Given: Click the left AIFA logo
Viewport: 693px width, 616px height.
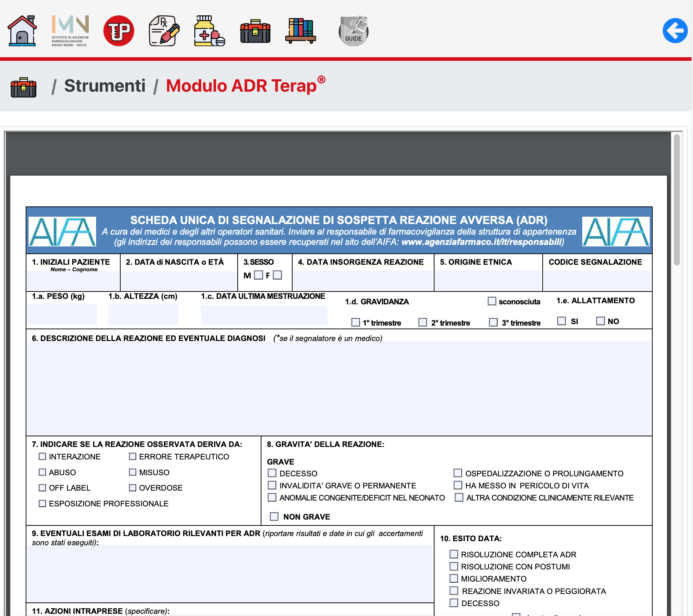Looking at the screenshot, I should pos(62,231).
